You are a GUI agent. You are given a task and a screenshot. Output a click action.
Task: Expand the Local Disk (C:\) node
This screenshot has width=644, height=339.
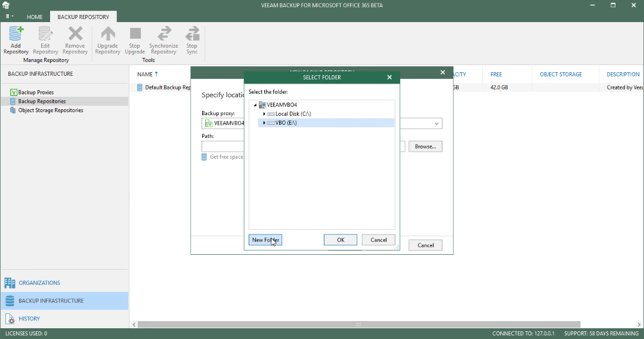(x=264, y=114)
